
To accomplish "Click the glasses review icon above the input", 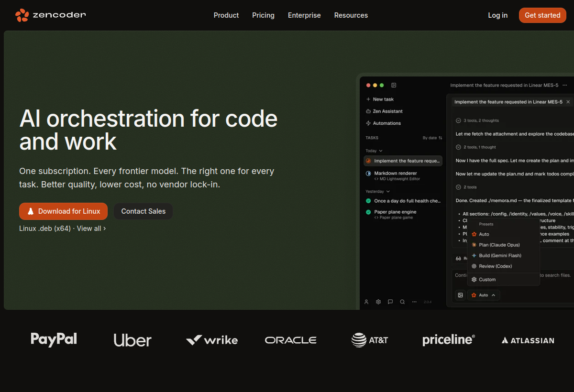I will (458, 258).
